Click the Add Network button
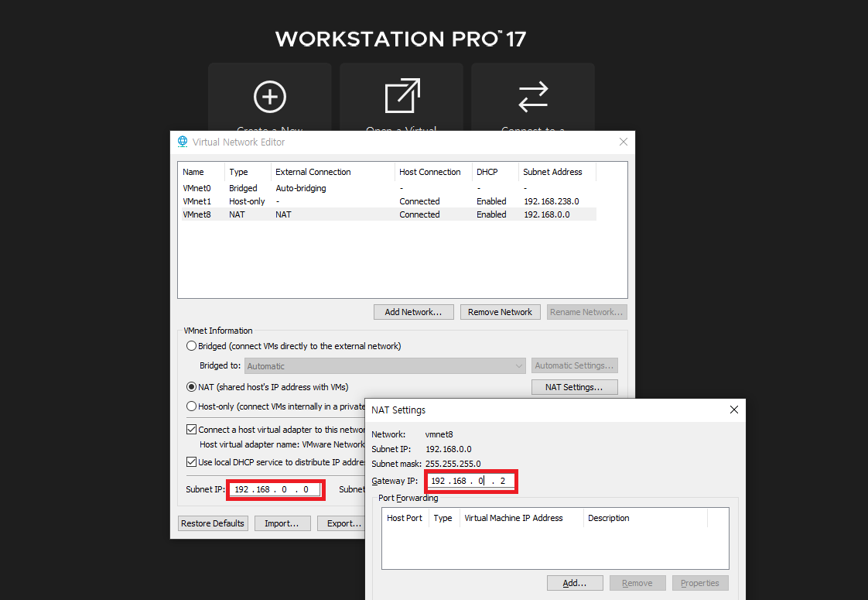Image resolution: width=868 pixels, height=600 pixels. pyautogui.click(x=414, y=312)
